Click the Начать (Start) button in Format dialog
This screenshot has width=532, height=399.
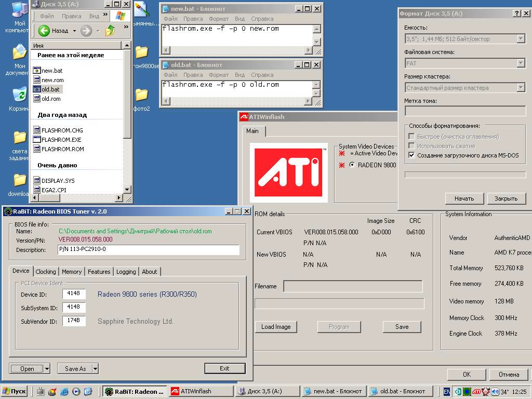[464, 198]
